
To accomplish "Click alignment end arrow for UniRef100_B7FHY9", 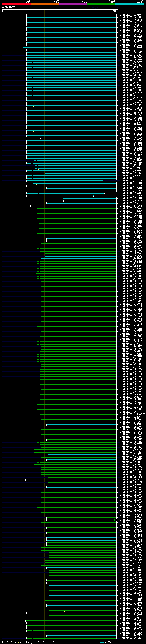I will coord(102,181).
